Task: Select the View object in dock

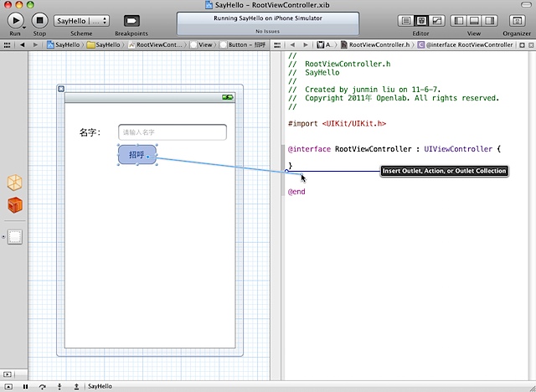Action: coord(15,237)
